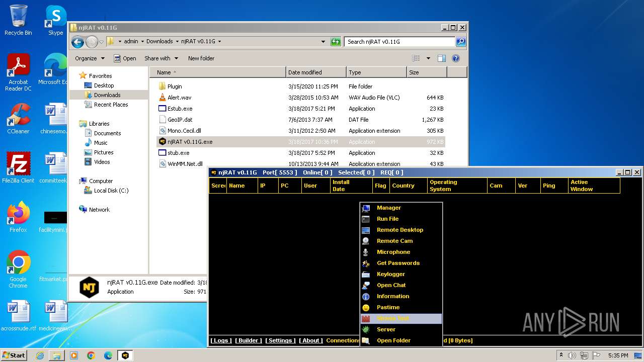Select Get Passwords menu entry
644x362 pixels.
click(401, 263)
